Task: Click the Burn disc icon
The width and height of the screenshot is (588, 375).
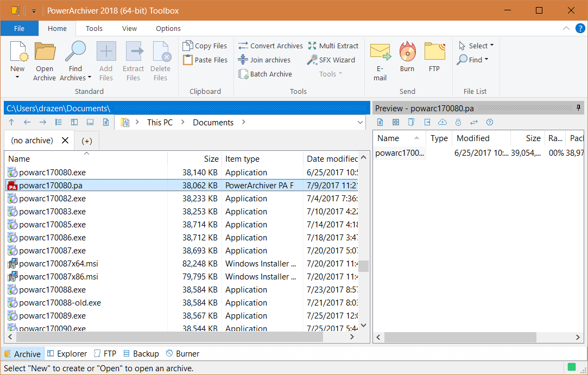Action: point(407,52)
